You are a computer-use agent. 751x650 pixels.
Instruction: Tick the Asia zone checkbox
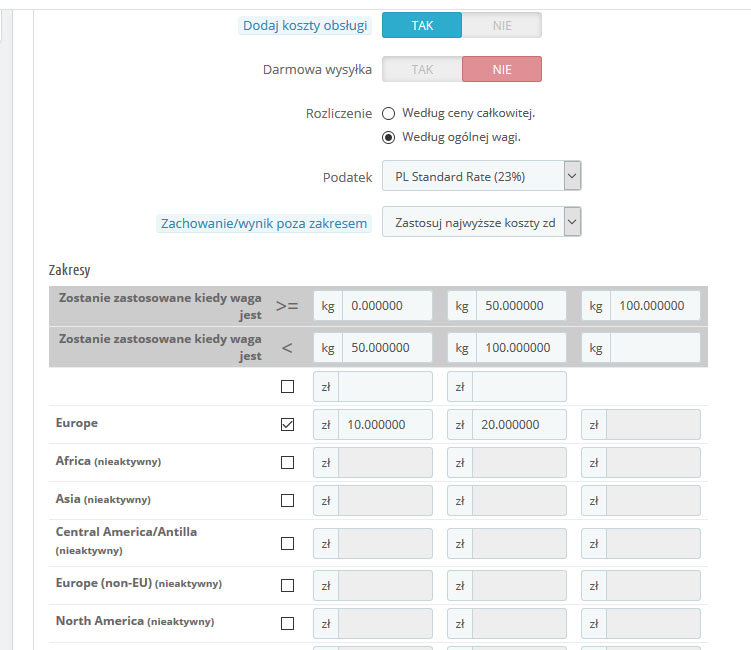click(288, 500)
